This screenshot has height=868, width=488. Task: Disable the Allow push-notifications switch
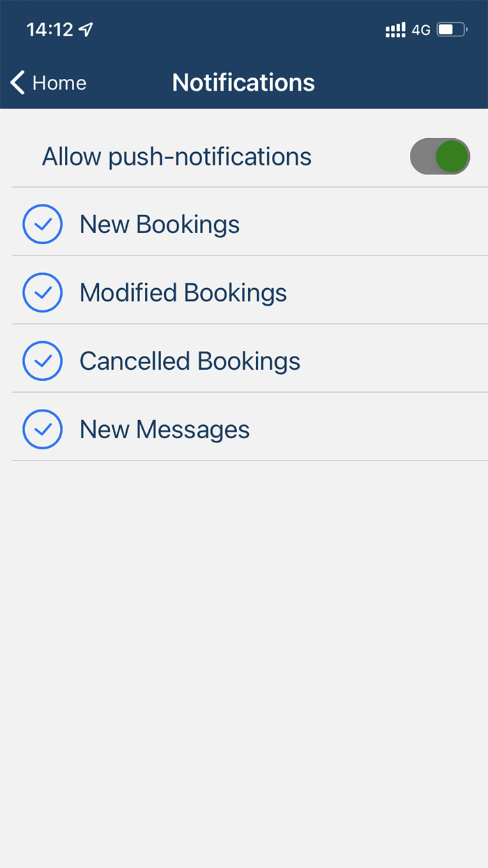[439, 156]
